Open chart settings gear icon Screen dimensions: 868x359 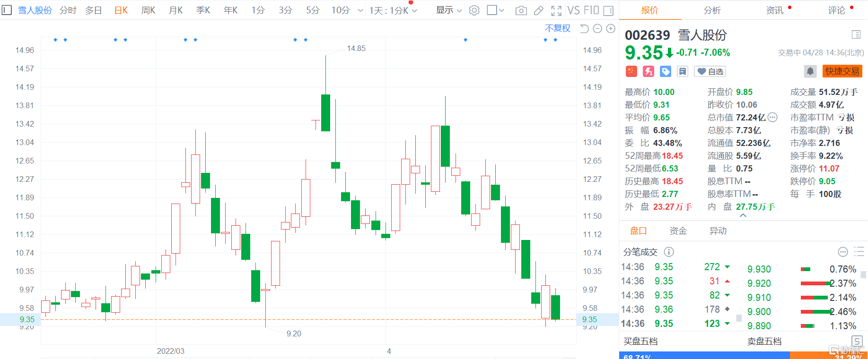pyautogui.click(x=474, y=10)
